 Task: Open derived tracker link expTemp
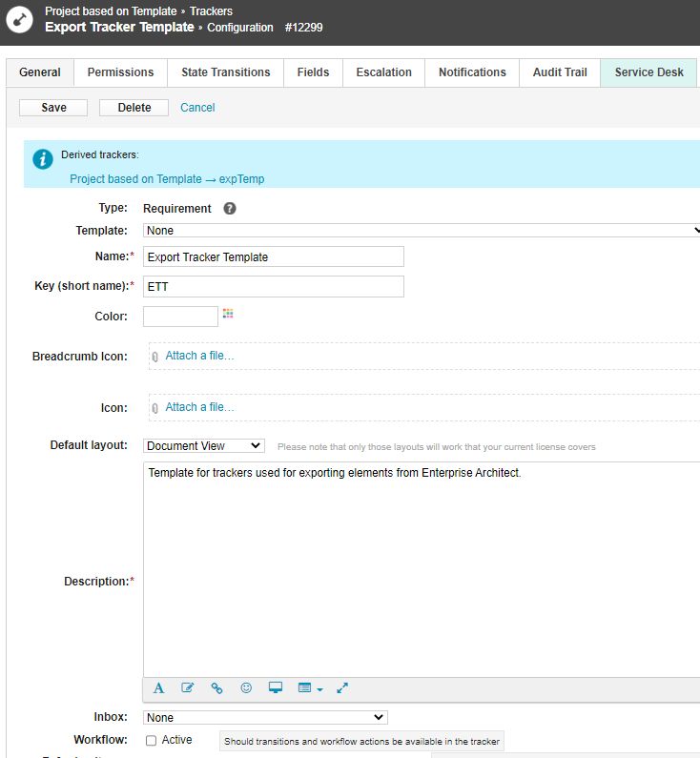point(167,179)
